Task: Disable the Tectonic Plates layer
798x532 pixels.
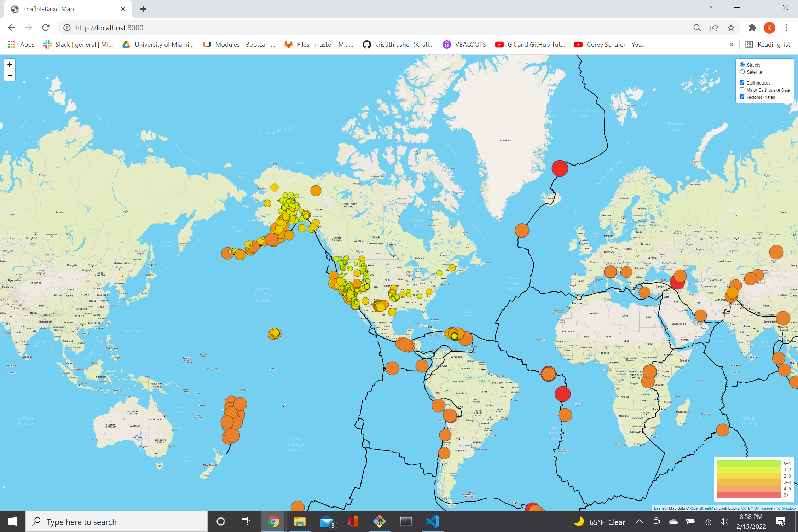Action: pos(742,97)
